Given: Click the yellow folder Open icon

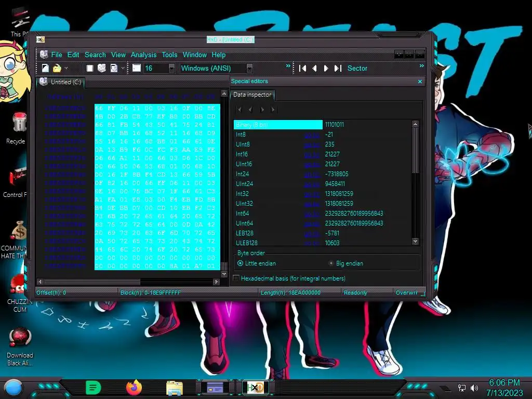Looking at the screenshot, I should [x=57, y=68].
